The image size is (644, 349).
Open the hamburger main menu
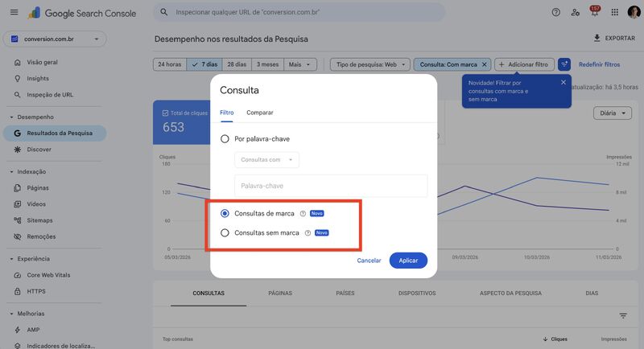(14, 13)
